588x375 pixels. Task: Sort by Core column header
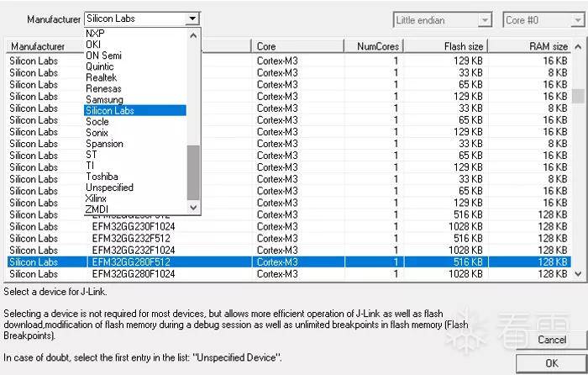pyautogui.click(x=297, y=46)
